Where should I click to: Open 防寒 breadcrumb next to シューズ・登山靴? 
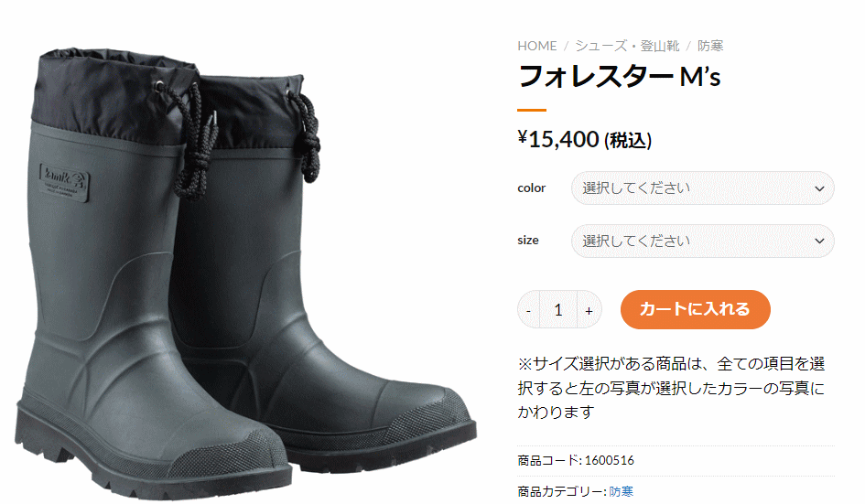710,46
